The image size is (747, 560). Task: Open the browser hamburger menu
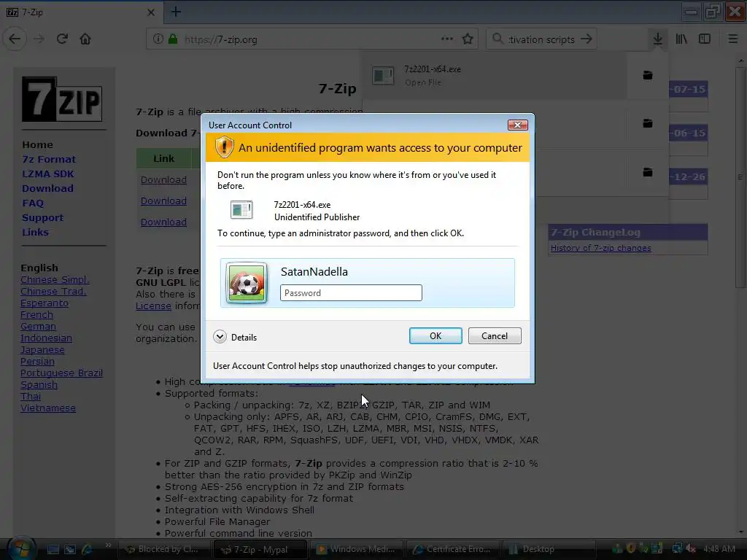pos(732,39)
